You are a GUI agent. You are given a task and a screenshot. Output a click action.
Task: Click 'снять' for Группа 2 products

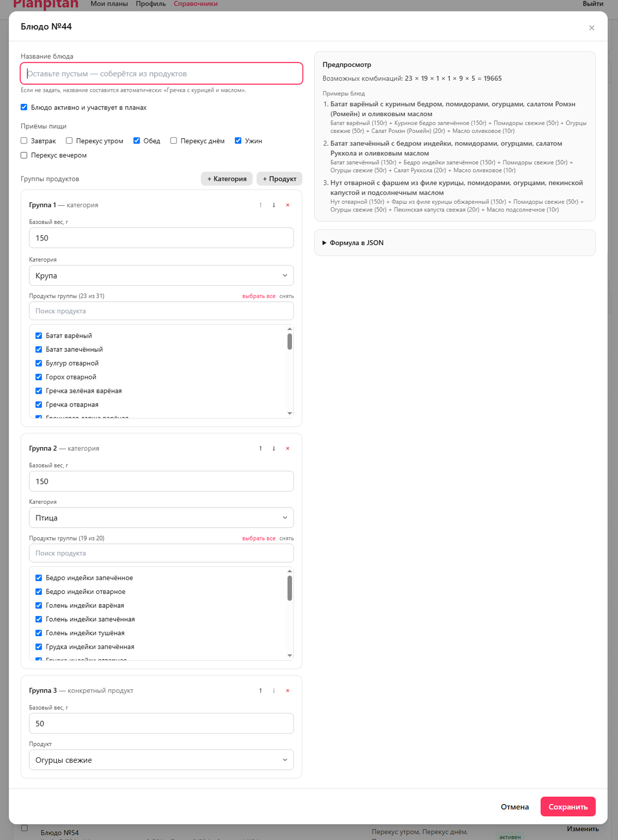tap(287, 538)
